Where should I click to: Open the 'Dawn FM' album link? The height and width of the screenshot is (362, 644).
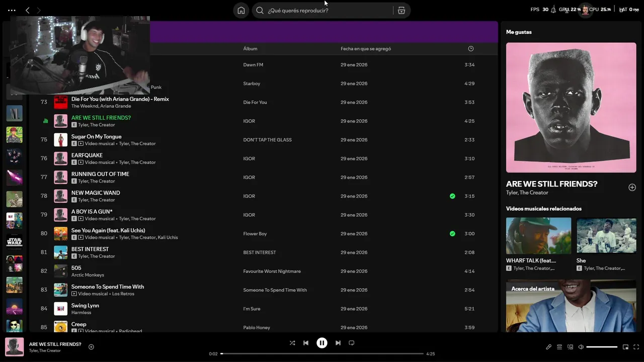(253, 65)
